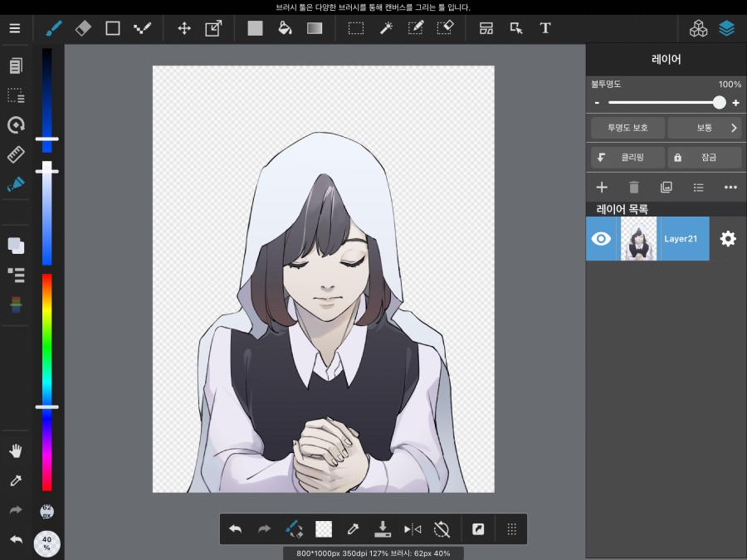
Task: Open the Transform tool
Action: point(213,27)
